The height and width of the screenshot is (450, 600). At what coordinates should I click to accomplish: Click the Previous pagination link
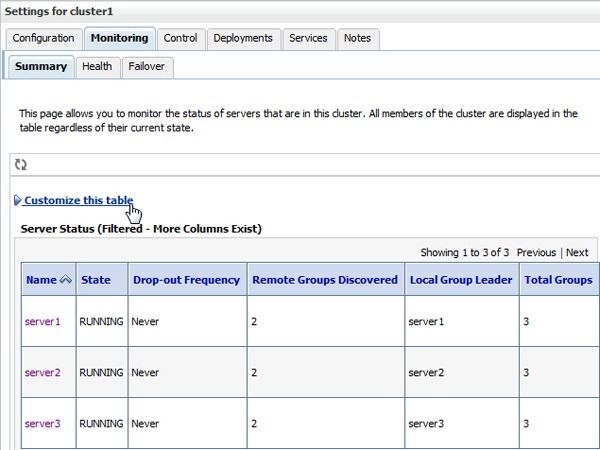(x=536, y=253)
